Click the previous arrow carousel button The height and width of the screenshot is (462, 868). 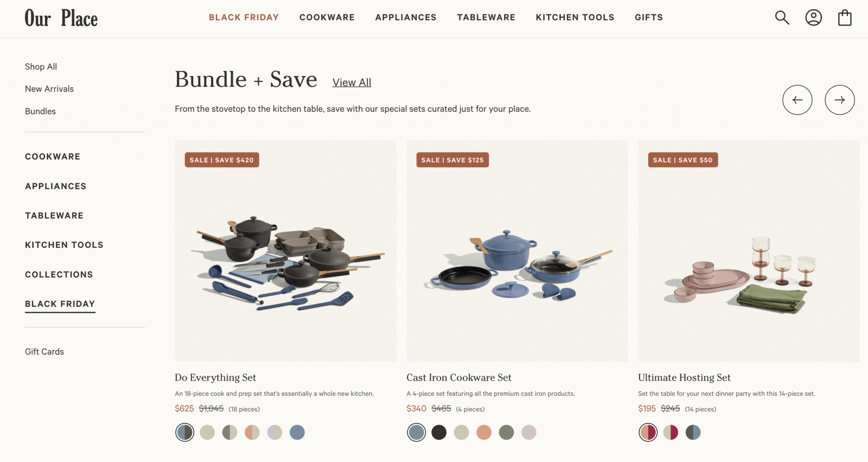[x=797, y=100]
